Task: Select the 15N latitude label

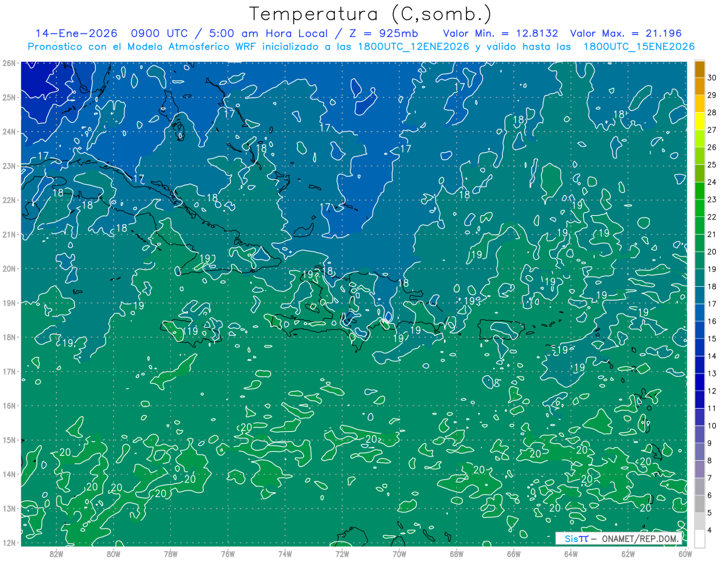Action: tap(8, 440)
